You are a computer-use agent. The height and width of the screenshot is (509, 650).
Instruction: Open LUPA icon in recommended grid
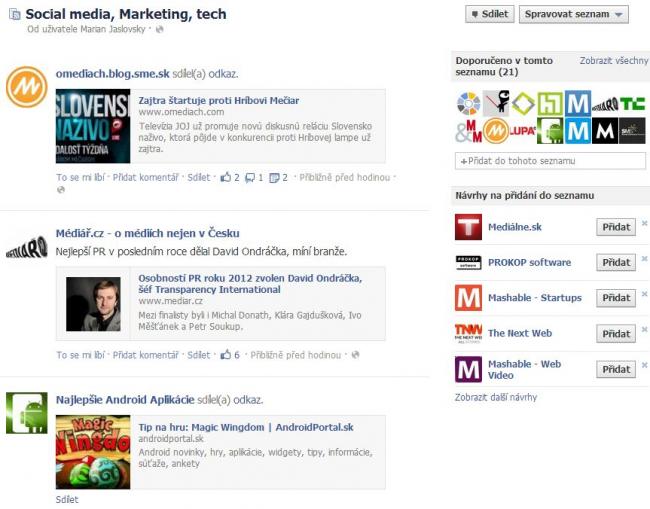[523, 131]
